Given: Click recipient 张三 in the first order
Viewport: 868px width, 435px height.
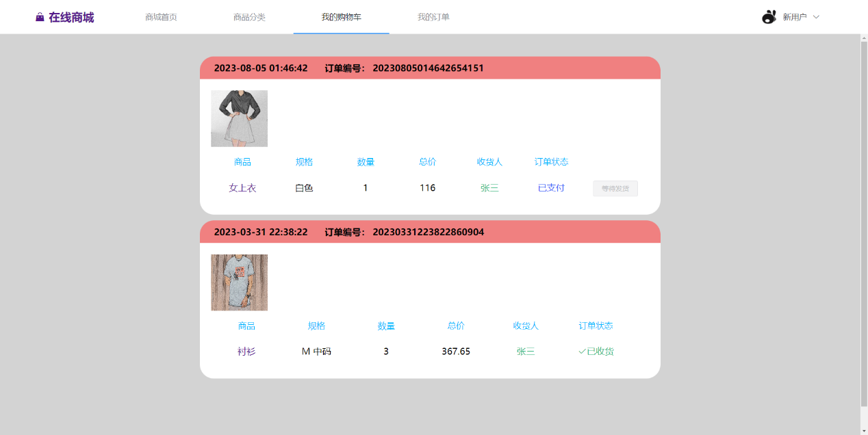Looking at the screenshot, I should coord(489,187).
